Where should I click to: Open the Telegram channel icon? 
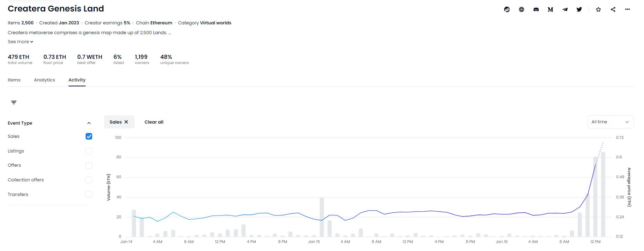pyautogui.click(x=565, y=9)
